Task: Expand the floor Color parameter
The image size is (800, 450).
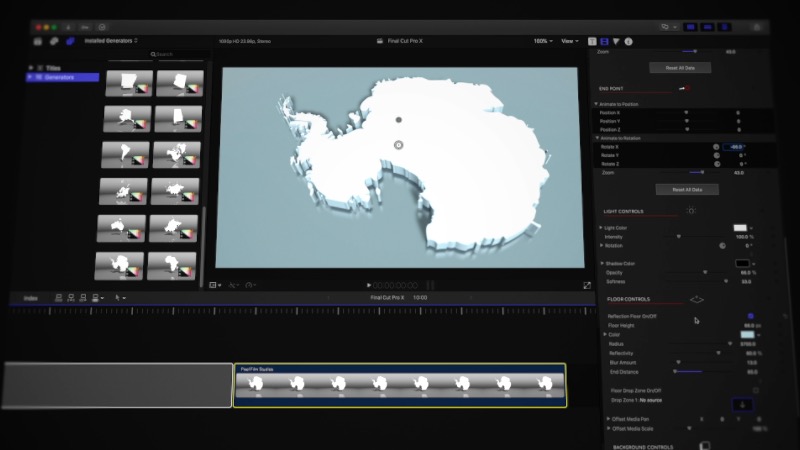Action: [605, 335]
